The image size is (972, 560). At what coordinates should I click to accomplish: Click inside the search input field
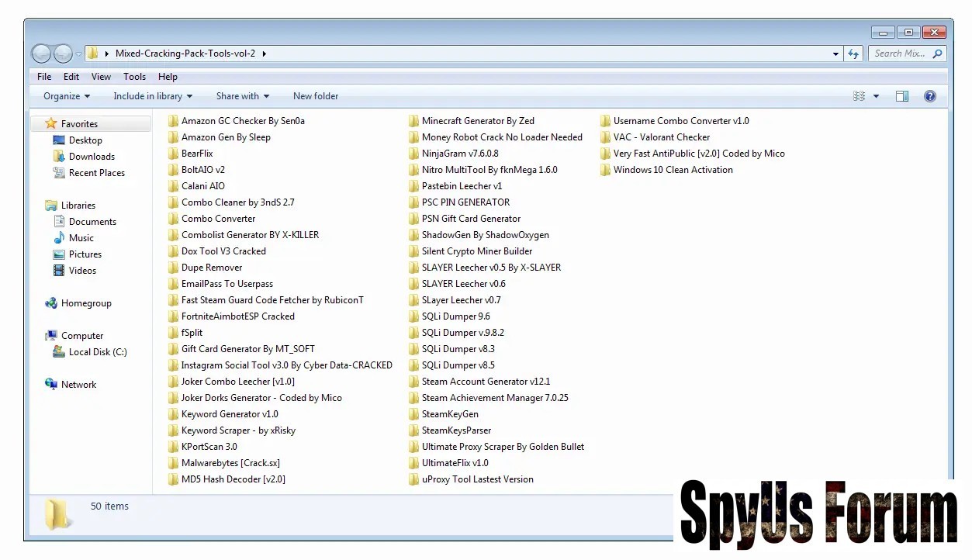(x=900, y=54)
